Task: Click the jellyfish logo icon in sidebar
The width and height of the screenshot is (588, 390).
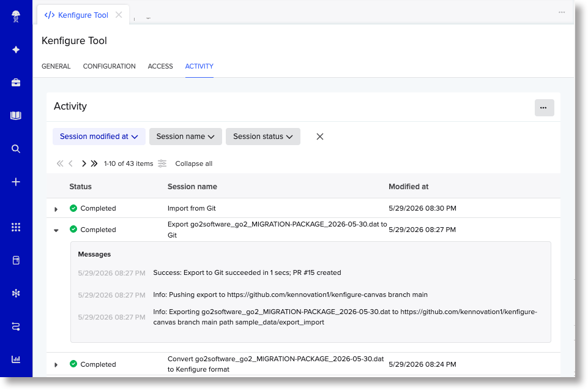Action: click(x=16, y=16)
